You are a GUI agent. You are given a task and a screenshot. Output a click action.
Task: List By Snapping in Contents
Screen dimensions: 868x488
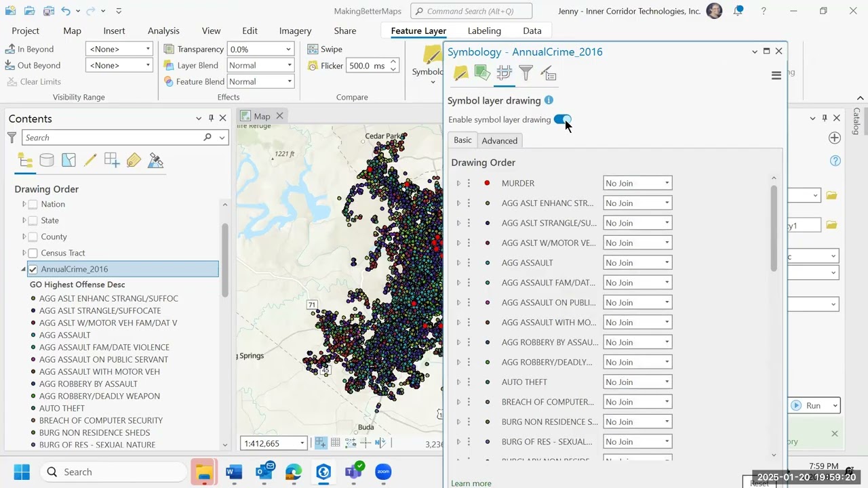pyautogui.click(x=112, y=161)
